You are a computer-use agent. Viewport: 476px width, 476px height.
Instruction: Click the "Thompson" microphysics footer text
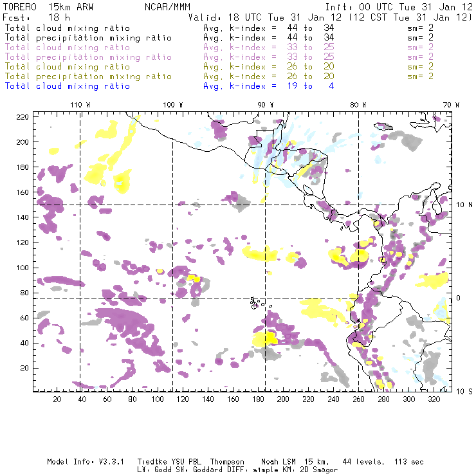(227, 462)
